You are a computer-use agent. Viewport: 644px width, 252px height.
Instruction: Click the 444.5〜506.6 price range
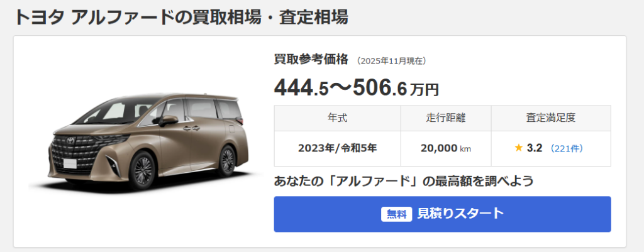340,87
